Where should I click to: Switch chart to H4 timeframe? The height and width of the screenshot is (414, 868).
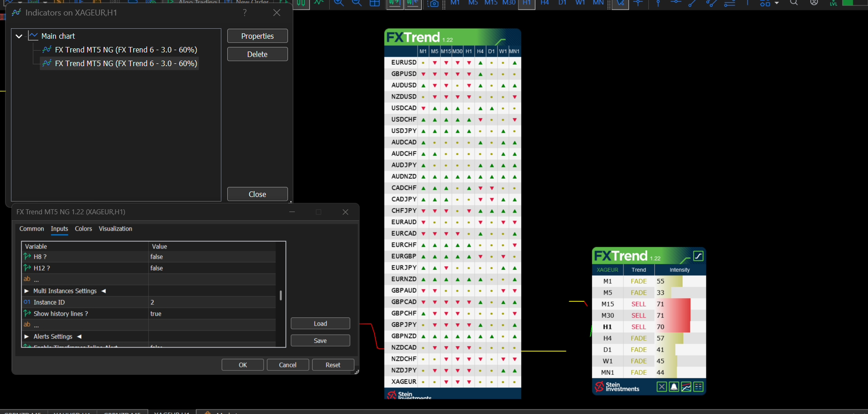click(544, 3)
